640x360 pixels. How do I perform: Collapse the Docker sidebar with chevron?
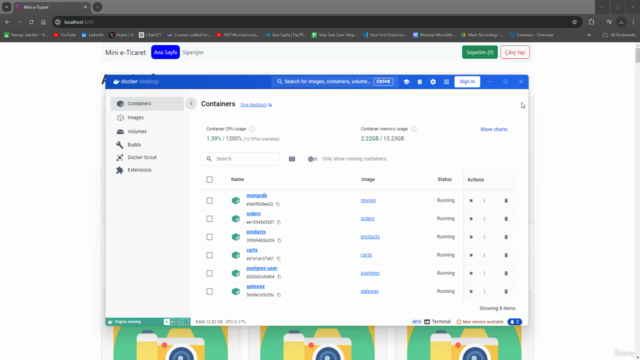[191, 103]
